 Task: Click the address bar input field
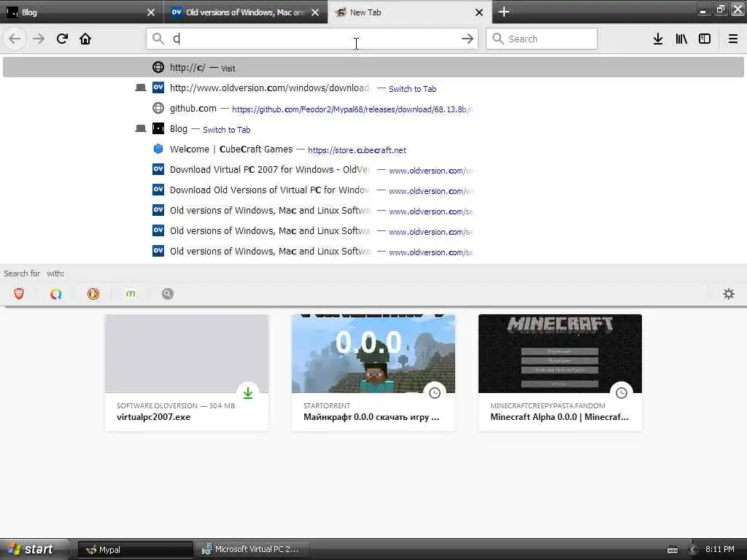point(312,39)
